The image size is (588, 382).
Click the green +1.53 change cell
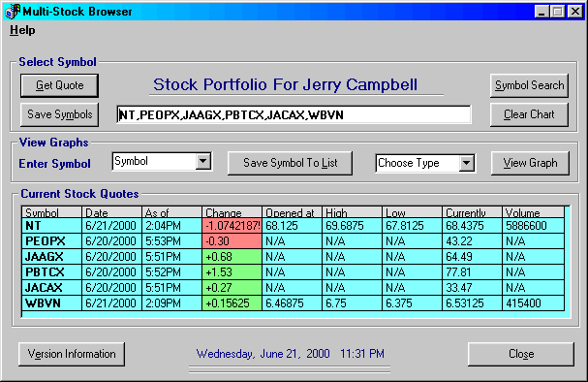(232, 272)
